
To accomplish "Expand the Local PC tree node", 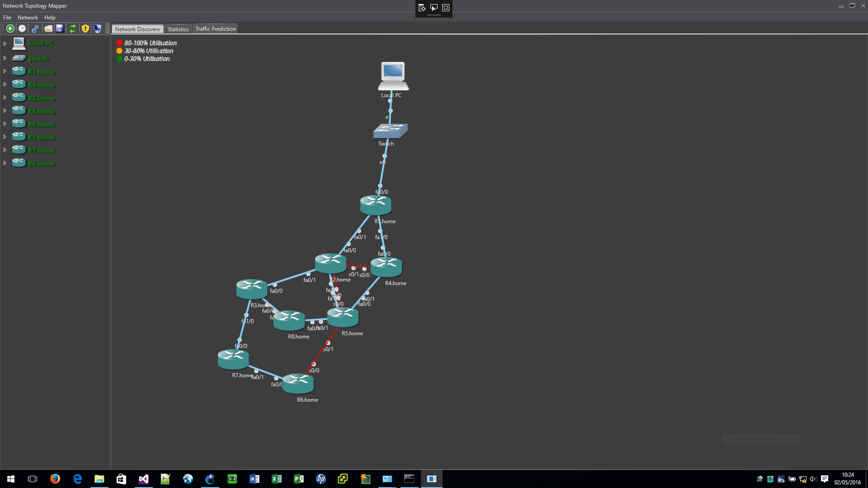I will point(5,43).
